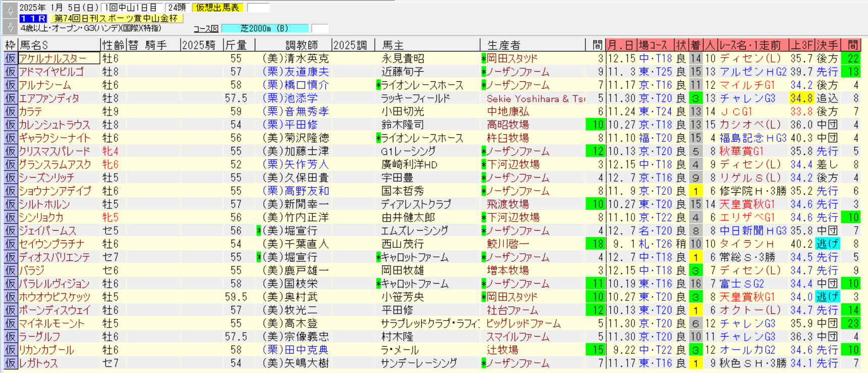Select race title 第74回日刊スポーツ賞中山金杯

coord(116,18)
